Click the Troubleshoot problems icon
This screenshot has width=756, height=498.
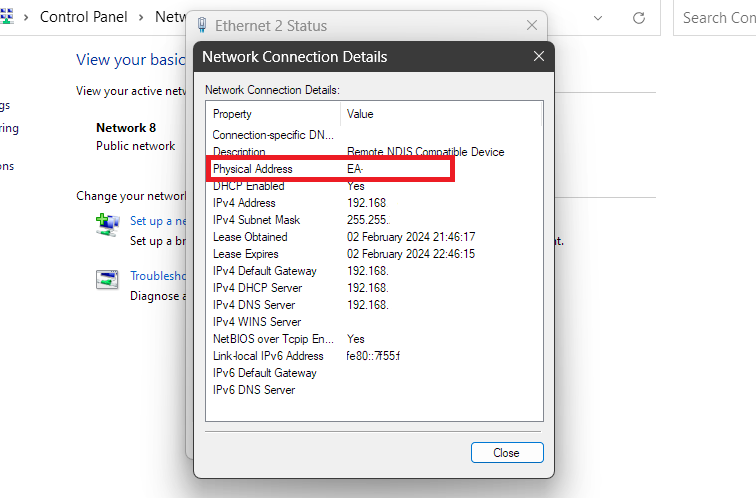click(107, 281)
